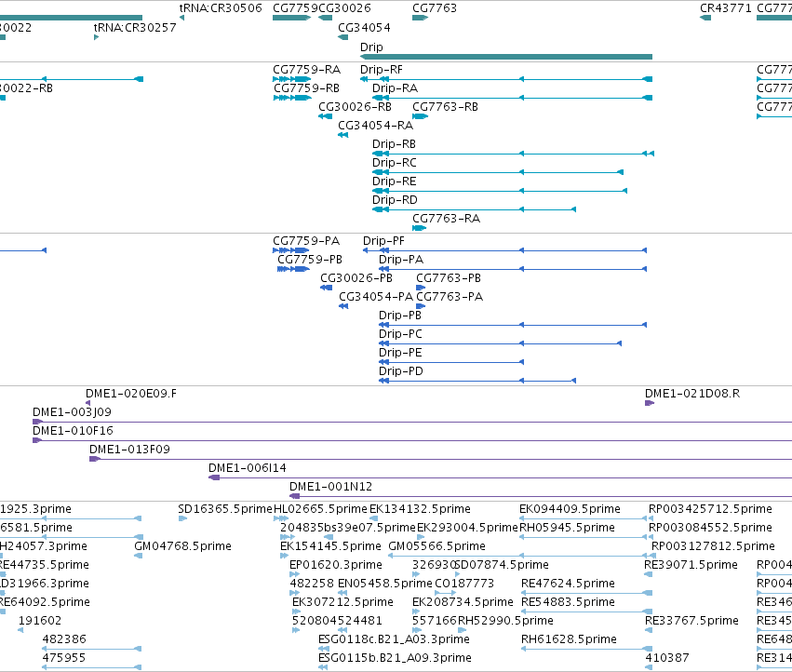Click the ESG0115b.B21_A09.3prime EST label
792x672 pixels.
(x=395, y=658)
